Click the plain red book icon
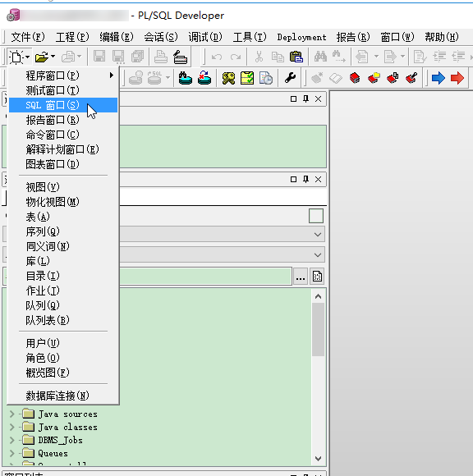473x476 pixels. [355, 78]
